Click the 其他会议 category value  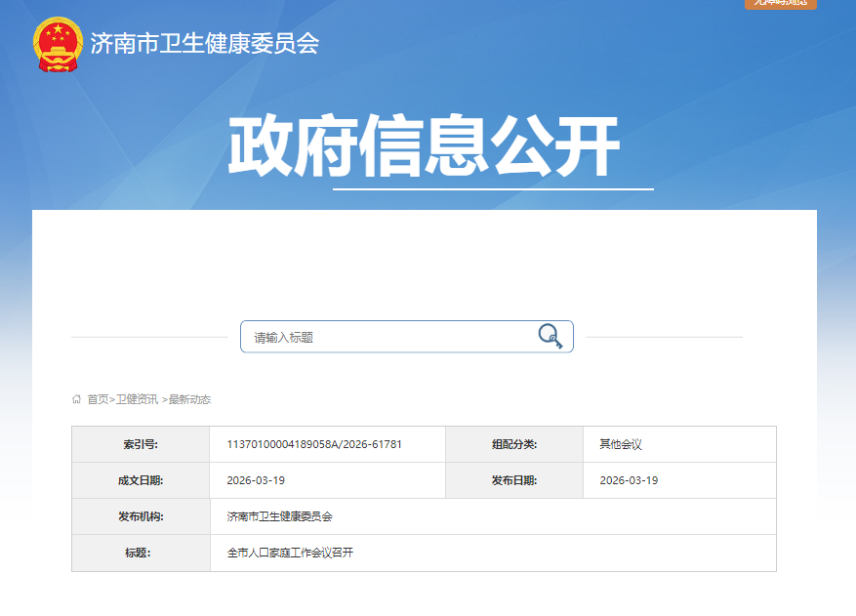coord(621,444)
